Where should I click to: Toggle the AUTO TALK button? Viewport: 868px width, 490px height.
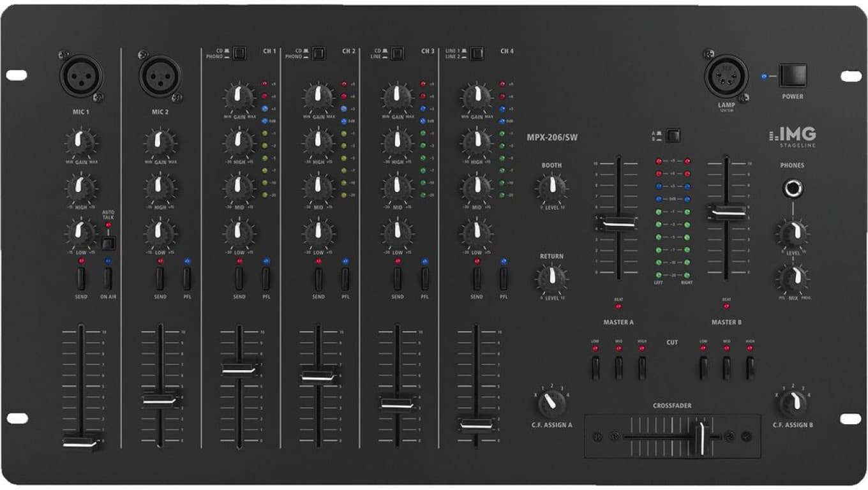point(108,243)
